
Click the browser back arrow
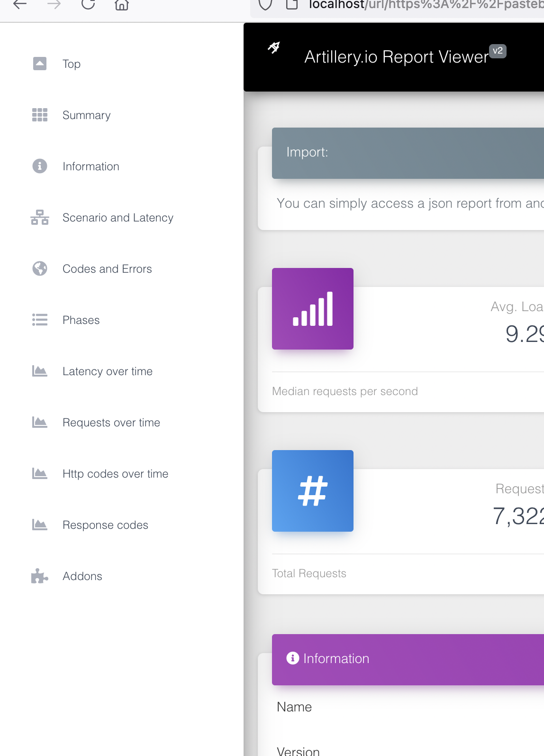[20, 5]
